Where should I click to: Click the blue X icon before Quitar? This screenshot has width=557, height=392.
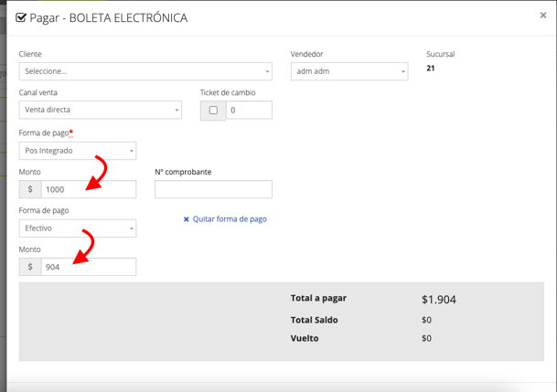click(187, 219)
